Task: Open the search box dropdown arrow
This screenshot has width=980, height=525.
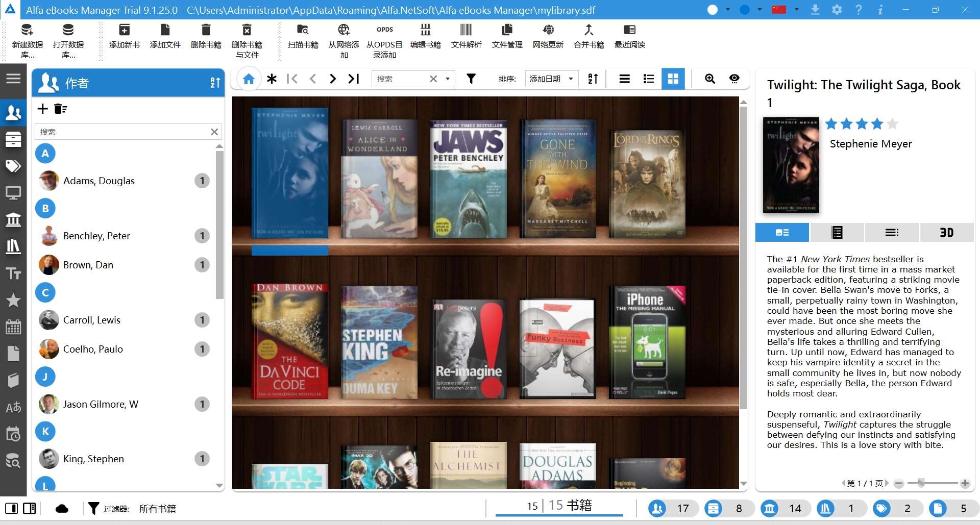Action: point(448,79)
